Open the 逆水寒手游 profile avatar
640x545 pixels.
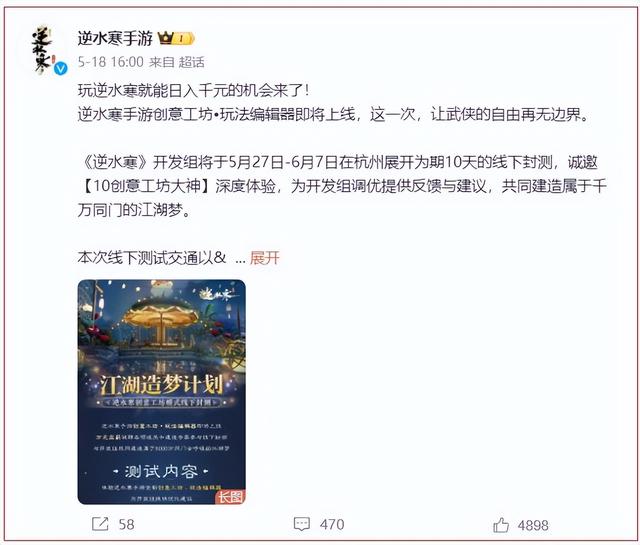(44, 50)
